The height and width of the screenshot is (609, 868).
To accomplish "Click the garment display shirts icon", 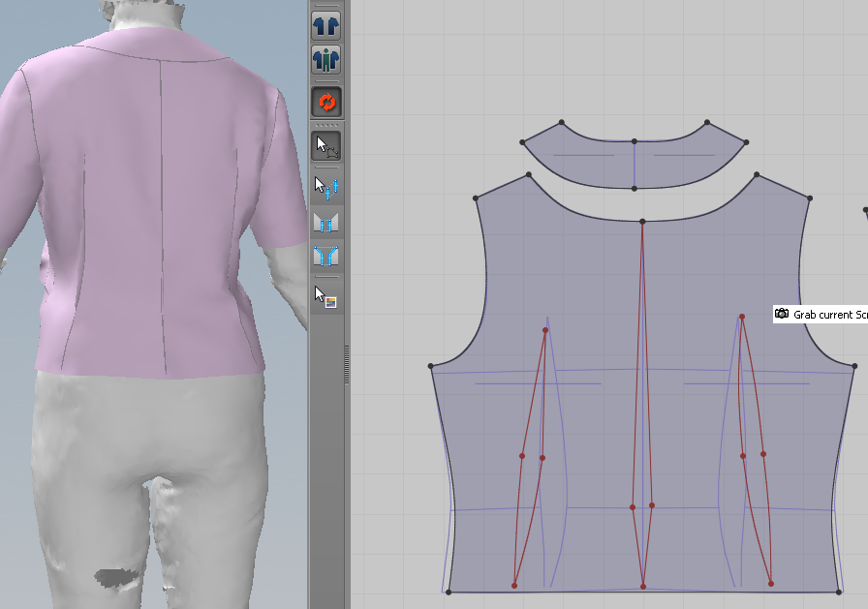I will tap(325, 25).
